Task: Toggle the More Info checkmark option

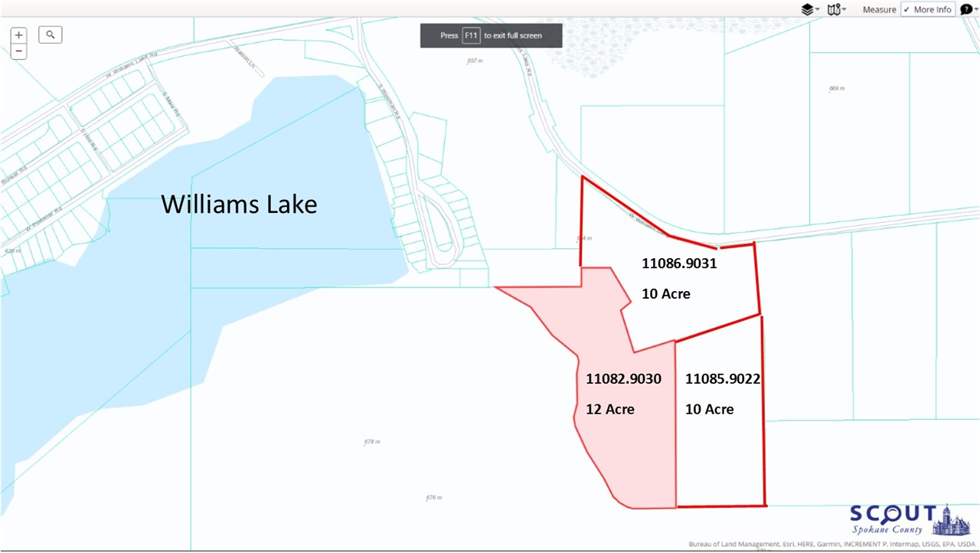Action: pyautogui.click(x=928, y=9)
